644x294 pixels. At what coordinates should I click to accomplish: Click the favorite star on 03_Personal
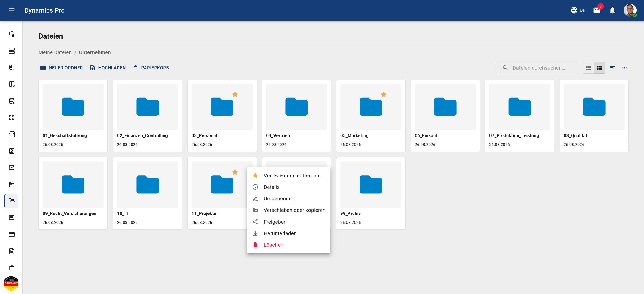pyautogui.click(x=235, y=95)
